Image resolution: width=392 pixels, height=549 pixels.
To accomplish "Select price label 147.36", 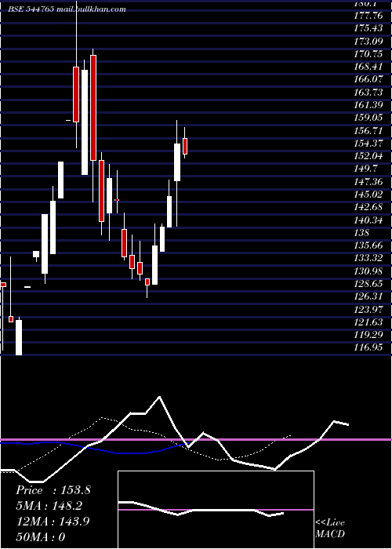I will 368,181.
